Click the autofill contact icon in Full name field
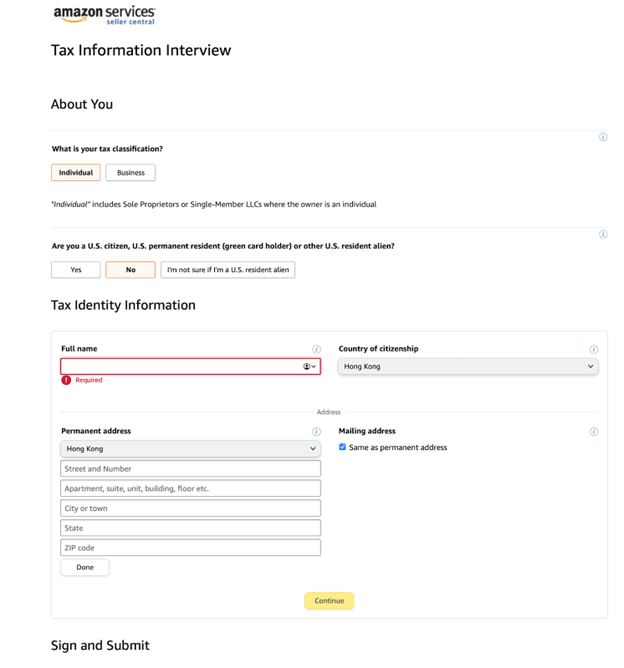 click(309, 366)
